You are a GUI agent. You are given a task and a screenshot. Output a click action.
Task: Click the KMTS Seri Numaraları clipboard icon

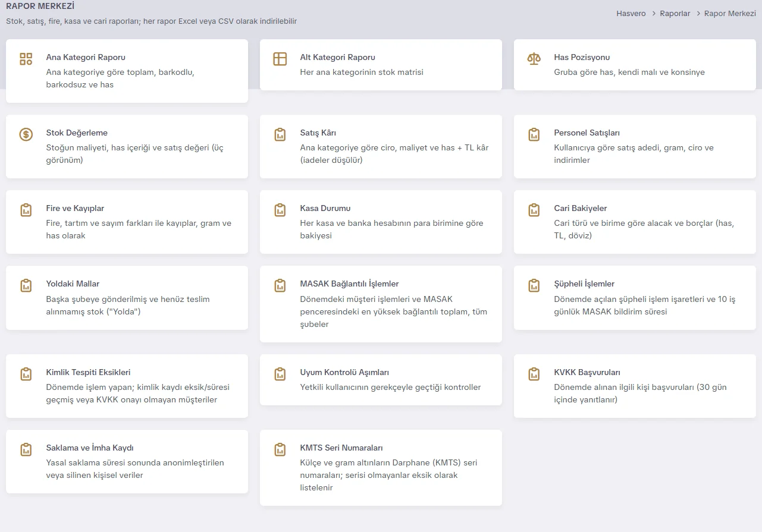pos(280,449)
